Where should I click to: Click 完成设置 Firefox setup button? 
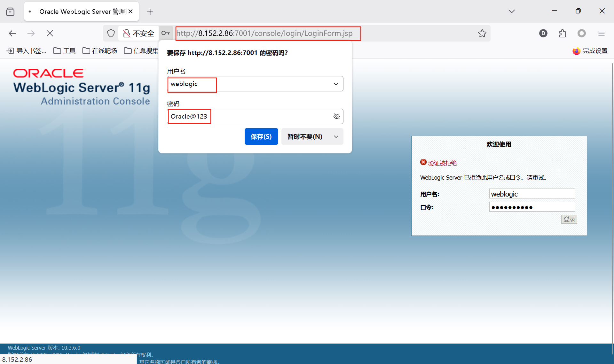pyautogui.click(x=590, y=51)
